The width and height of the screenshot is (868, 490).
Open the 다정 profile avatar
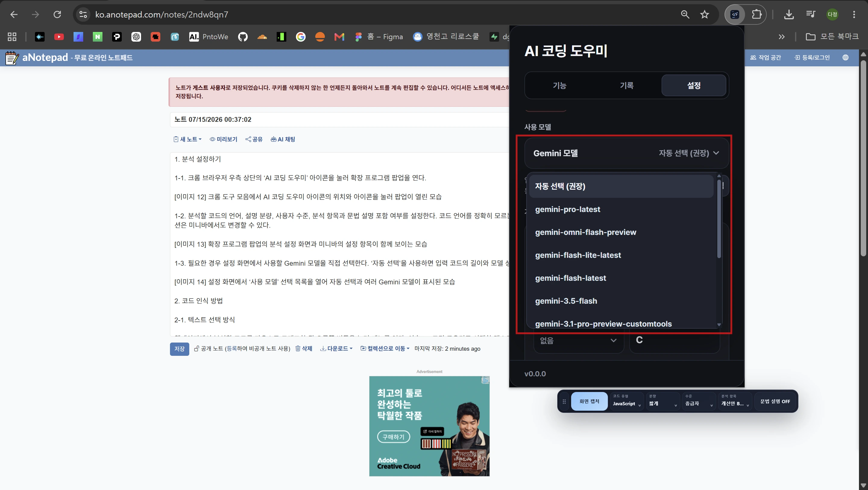[x=832, y=14]
